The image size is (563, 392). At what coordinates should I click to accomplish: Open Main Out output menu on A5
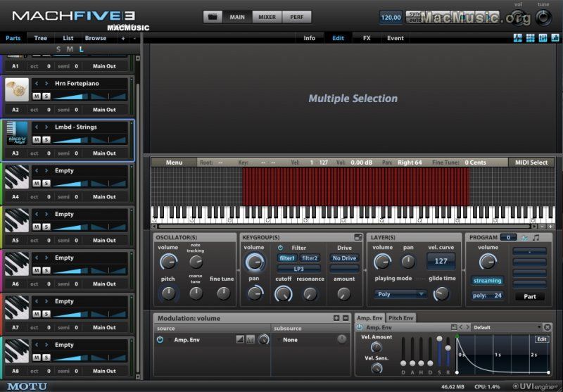pyautogui.click(x=104, y=241)
